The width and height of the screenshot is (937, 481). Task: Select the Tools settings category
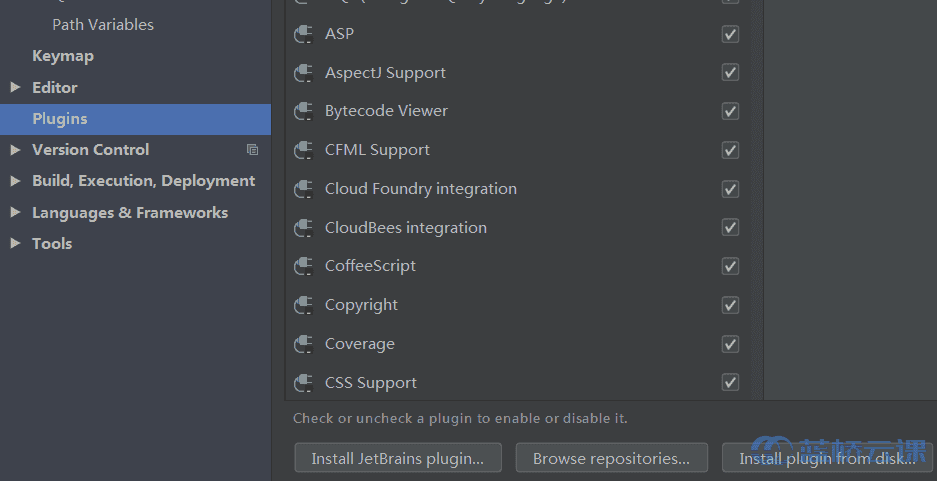pos(52,244)
